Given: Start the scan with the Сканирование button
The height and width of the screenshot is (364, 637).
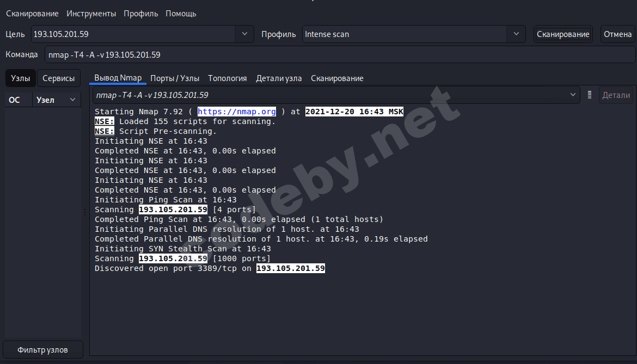Looking at the screenshot, I should pos(563,34).
